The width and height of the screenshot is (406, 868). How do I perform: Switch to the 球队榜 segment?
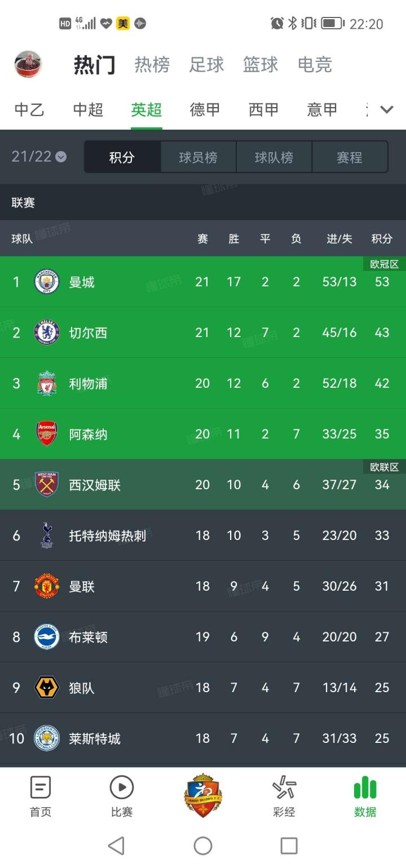pos(274,157)
